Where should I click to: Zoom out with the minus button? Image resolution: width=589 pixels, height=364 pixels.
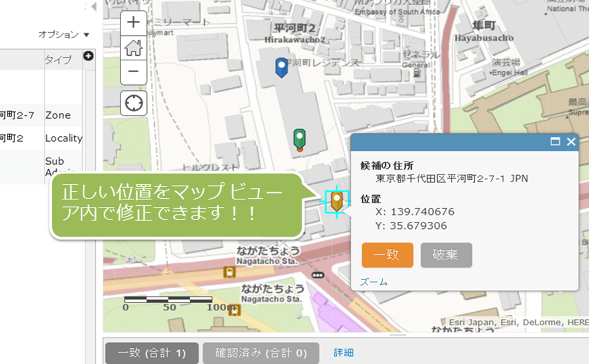[x=133, y=72]
